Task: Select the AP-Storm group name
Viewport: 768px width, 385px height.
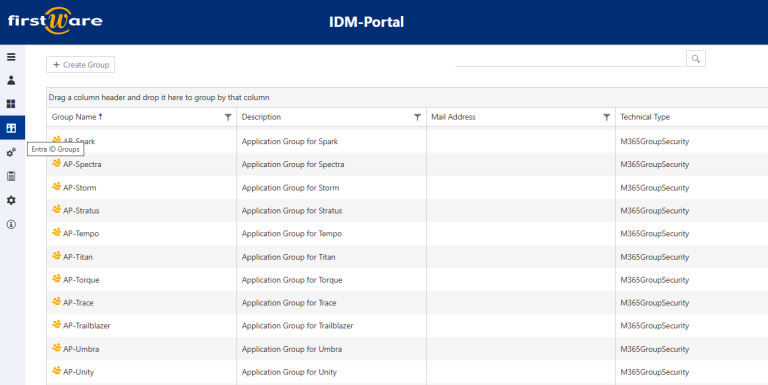Action: click(79, 188)
